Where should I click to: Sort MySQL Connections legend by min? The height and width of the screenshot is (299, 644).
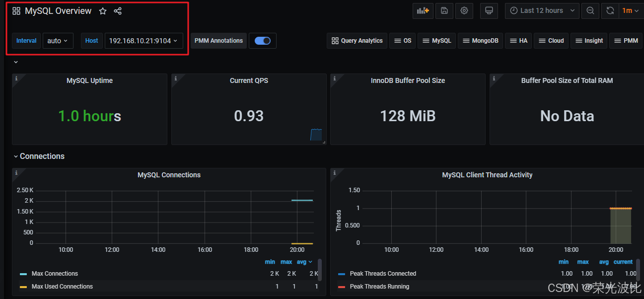pyautogui.click(x=270, y=262)
